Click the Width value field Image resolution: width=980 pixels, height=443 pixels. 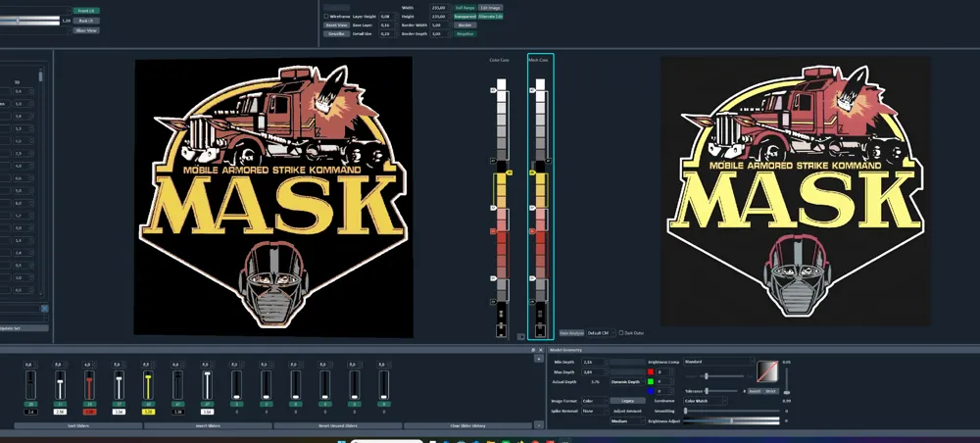440,8
